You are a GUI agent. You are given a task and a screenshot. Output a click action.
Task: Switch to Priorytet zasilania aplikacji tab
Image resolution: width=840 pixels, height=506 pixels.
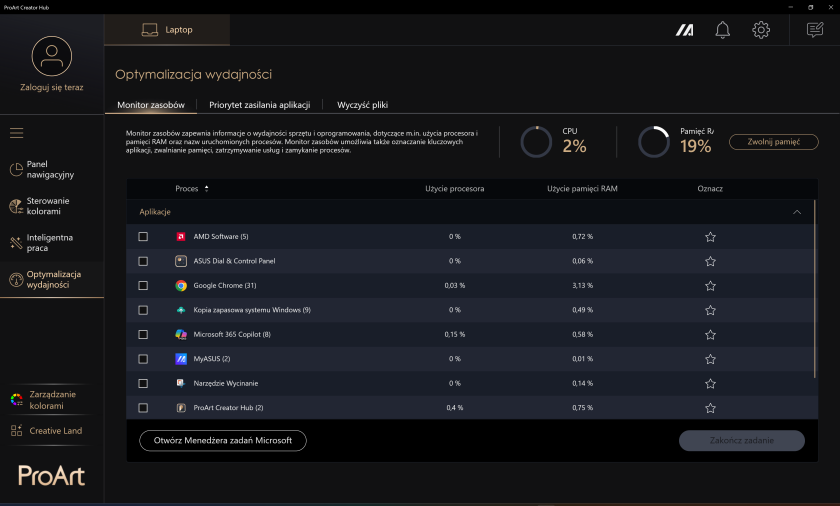[x=260, y=105]
